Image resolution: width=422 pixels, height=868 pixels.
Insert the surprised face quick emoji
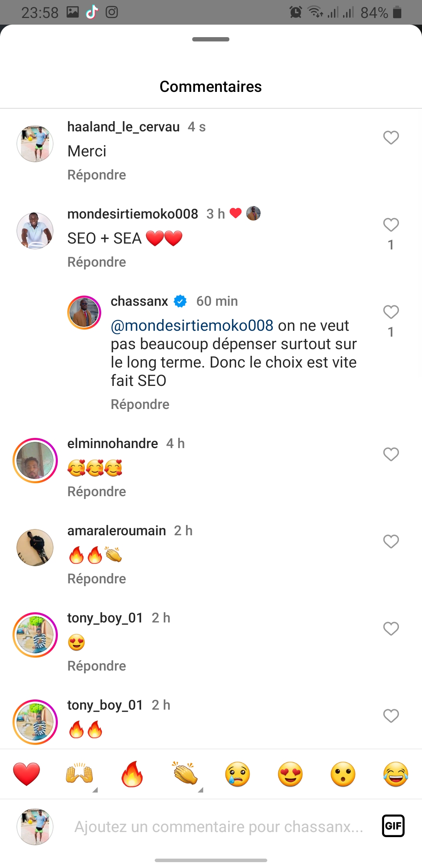(343, 774)
